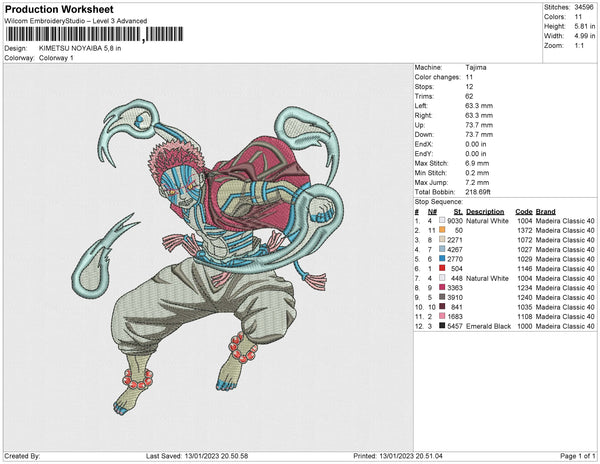
Task: Click the Machine value Tajima
Action: coord(476,67)
